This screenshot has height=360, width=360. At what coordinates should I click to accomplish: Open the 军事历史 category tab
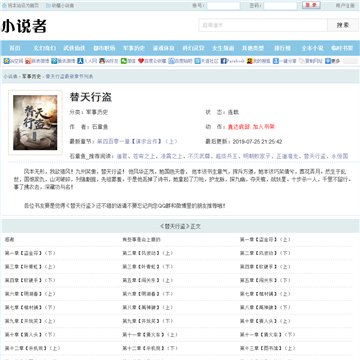tap(134, 48)
